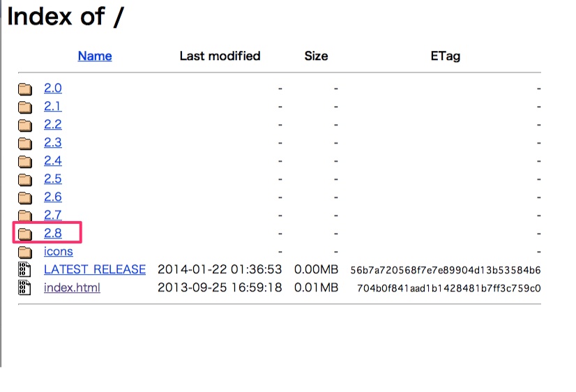Click the folder icon beside 2.8
The width and height of the screenshot is (576, 392).
pos(25,234)
